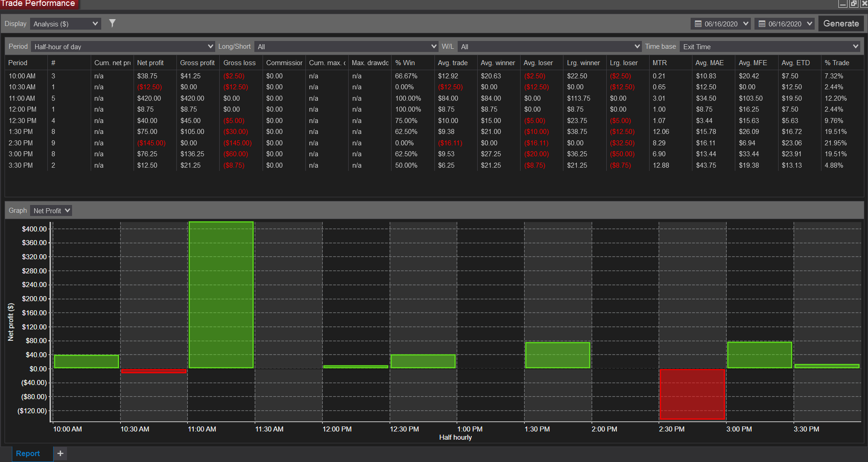
Task: Open the Period Half-hour of day dropdown
Action: 123,46
